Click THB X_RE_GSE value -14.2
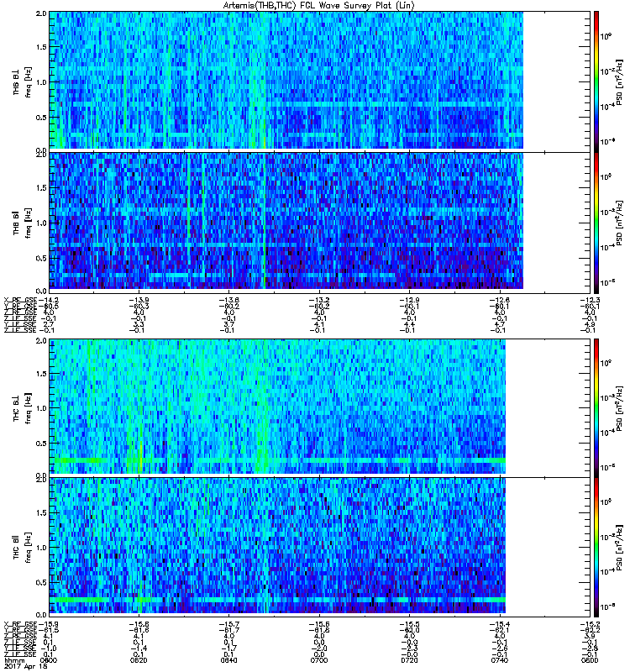Screen dimensions: 630x672 point(49,300)
